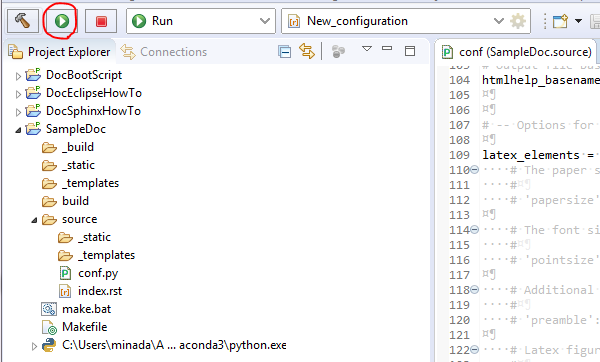The image size is (600, 362).
Task: Select the _static folder directly under SampleDoc
Action: 78,165
